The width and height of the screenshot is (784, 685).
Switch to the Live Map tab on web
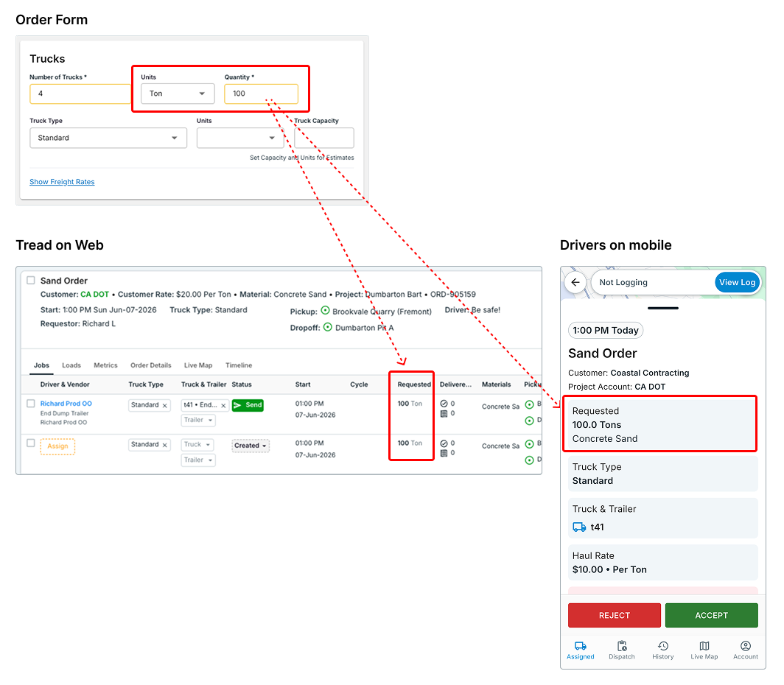click(198, 365)
